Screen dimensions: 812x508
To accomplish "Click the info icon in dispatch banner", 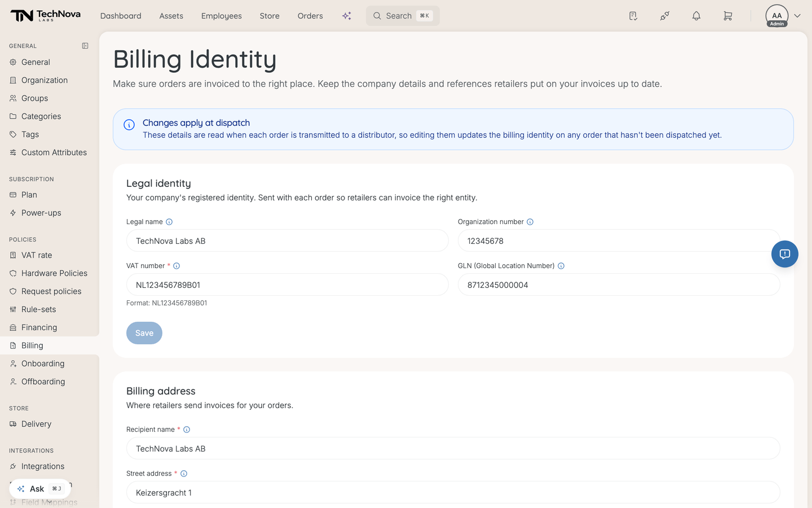I will pyautogui.click(x=129, y=125).
